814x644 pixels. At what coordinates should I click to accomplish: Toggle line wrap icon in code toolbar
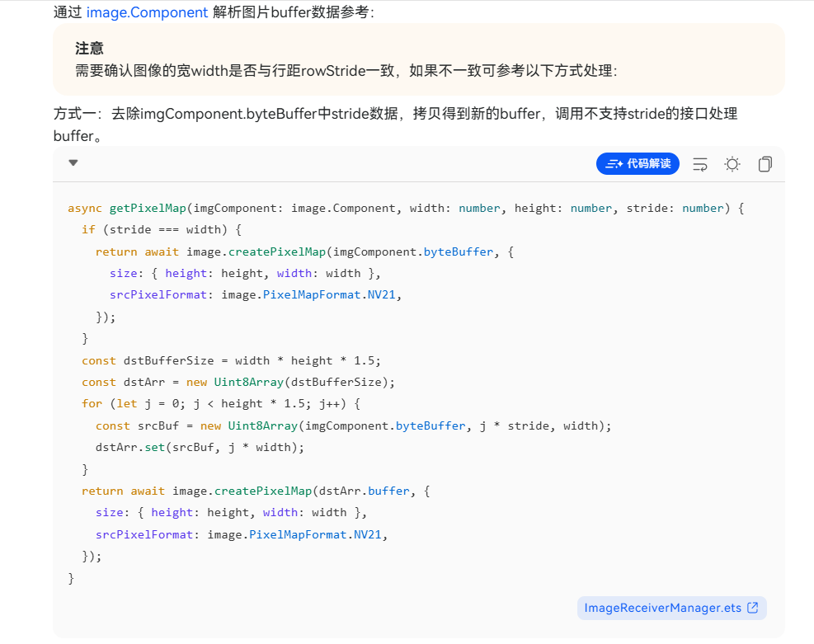pyautogui.click(x=700, y=164)
